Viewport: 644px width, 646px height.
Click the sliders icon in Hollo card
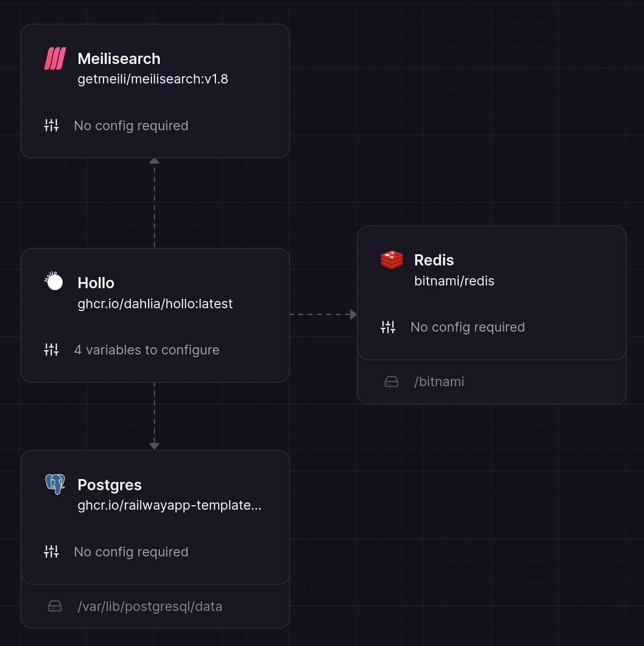(x=51, y=350)
